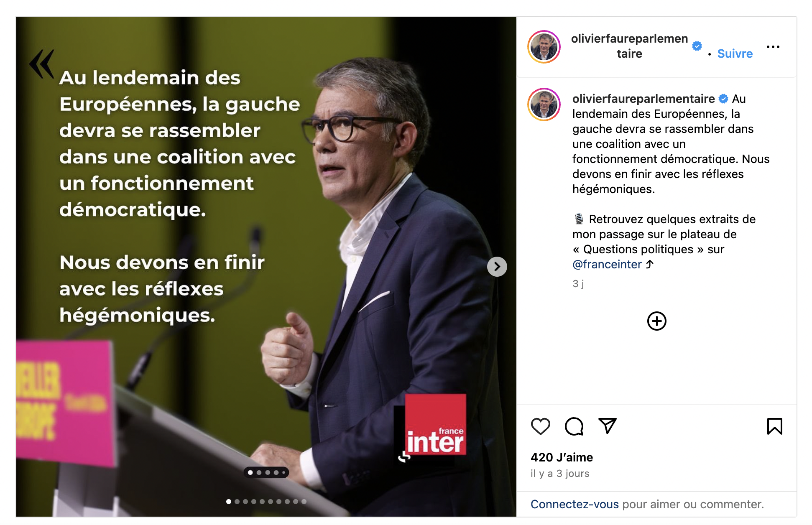Open the caption's author avatar
The width and height of the screenshot is (812, 525).
(544, 104)
